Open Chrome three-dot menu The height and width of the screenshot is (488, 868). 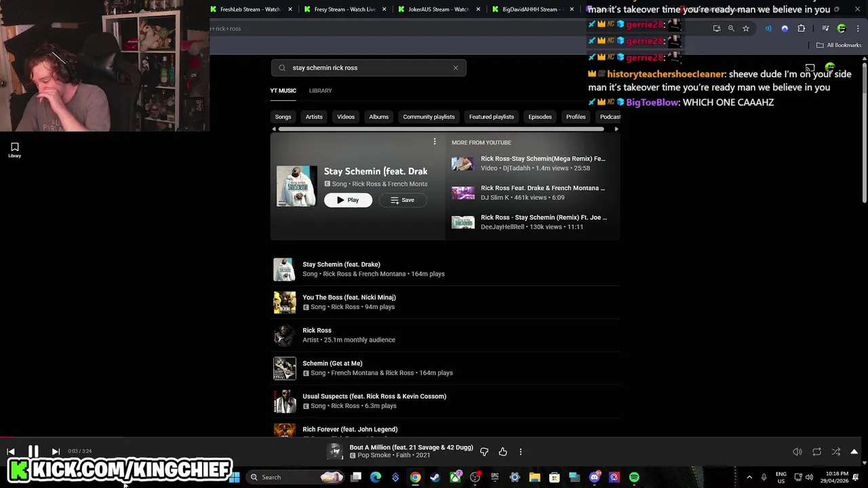[x=856, y=28]
